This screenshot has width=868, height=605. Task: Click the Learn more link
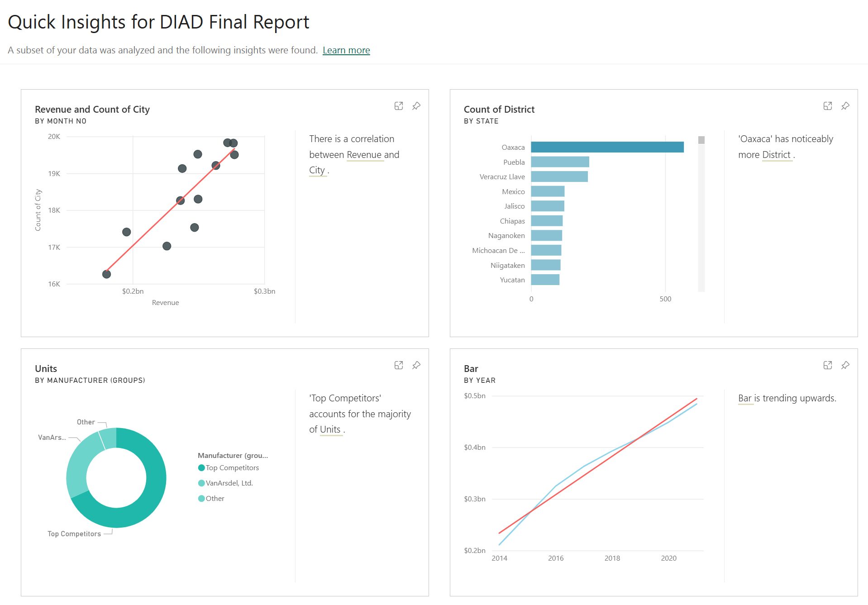click(346, 50)
